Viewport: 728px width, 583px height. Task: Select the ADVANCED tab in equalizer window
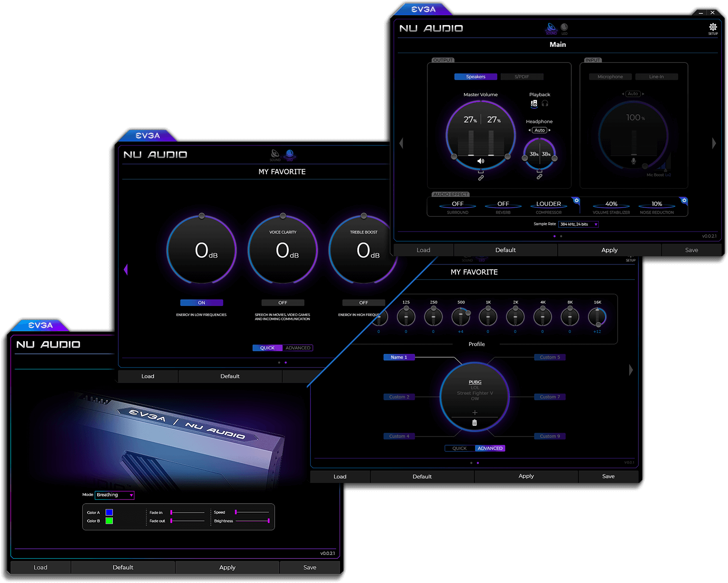[490, 449]
